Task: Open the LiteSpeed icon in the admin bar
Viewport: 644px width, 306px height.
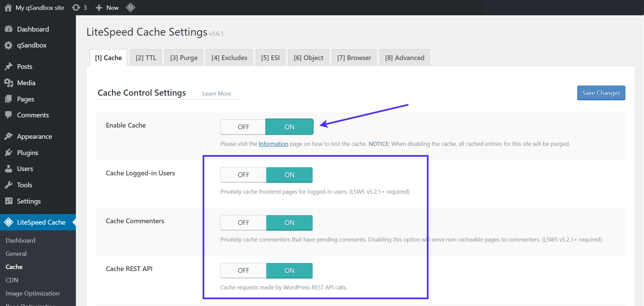Action: pos(130,7)
